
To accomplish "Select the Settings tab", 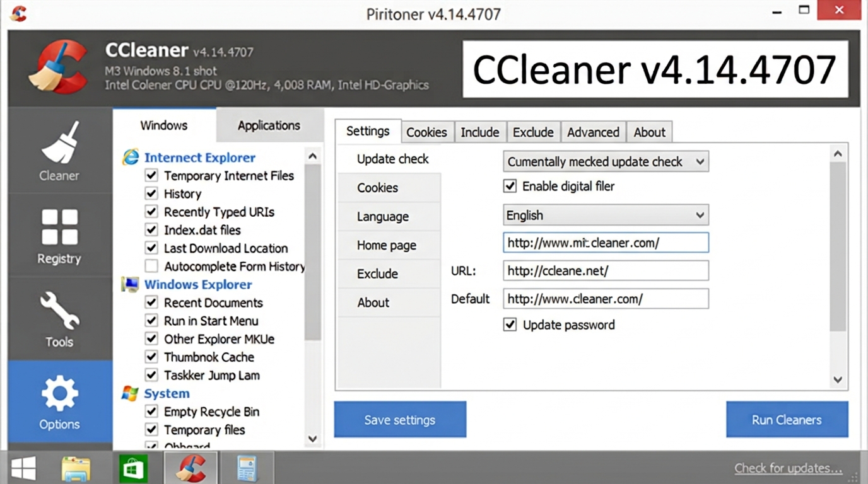I will [368, 131].
